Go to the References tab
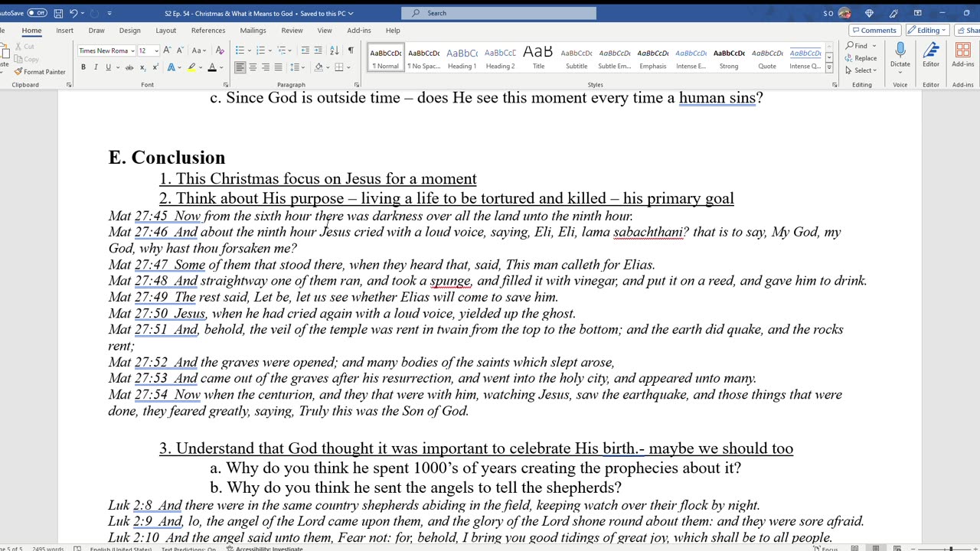This screenshot has width=980, height=551. pos(208,31)
